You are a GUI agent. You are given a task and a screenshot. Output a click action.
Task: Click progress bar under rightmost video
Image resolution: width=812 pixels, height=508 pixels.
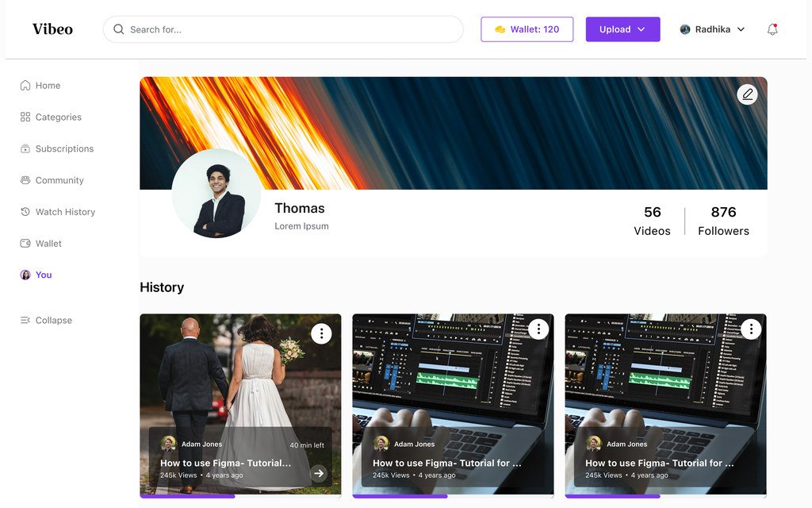point(665,496)
